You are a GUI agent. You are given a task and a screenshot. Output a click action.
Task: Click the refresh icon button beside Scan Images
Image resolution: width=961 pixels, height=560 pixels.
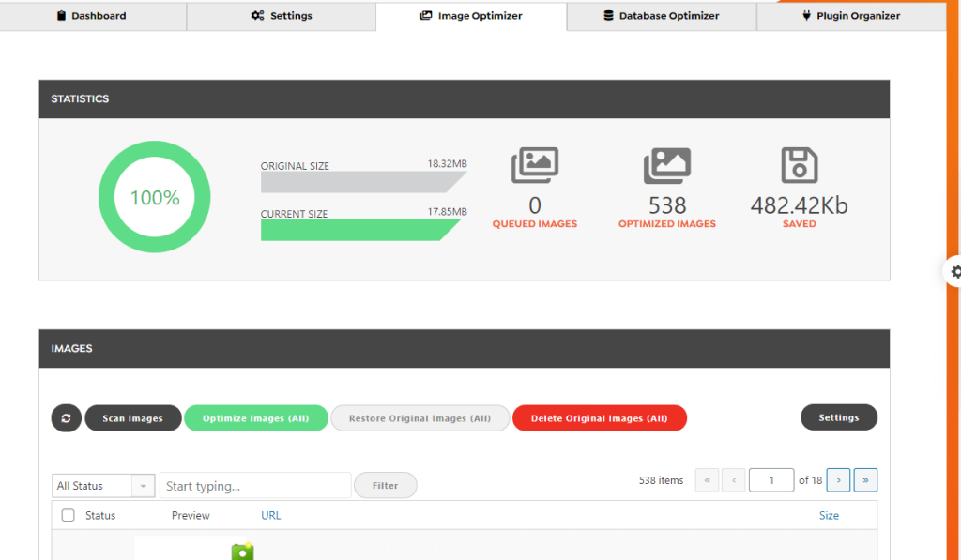click(x=67, y=418)
